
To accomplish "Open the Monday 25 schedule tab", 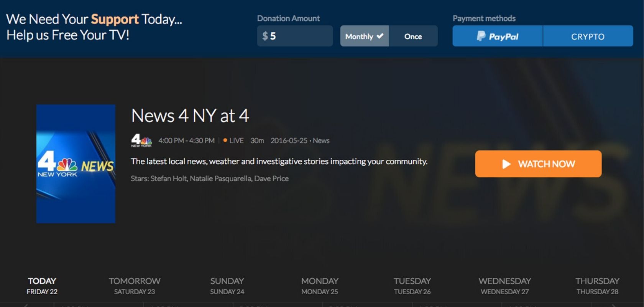I will pyautogui.click(x=320, y=286).
